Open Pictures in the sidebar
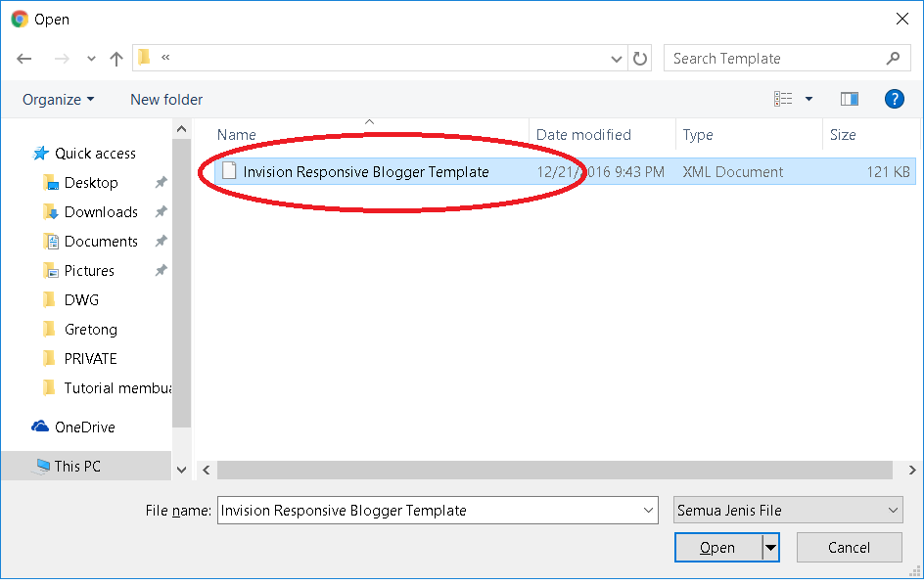This screenshot has width=924, height=585. point(89,271)
